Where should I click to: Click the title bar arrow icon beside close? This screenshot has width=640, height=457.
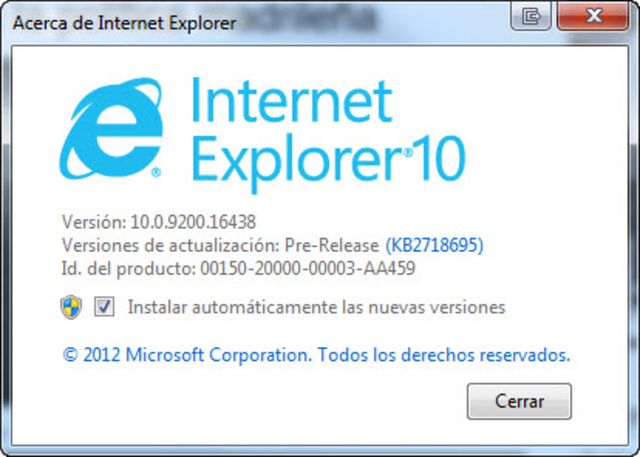(x=531, y=16)
